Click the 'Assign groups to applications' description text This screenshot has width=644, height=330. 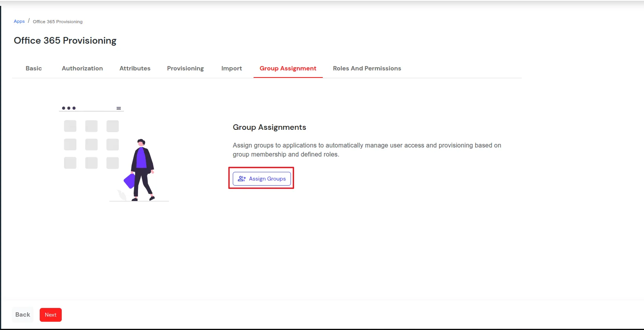tap(367, 150)
